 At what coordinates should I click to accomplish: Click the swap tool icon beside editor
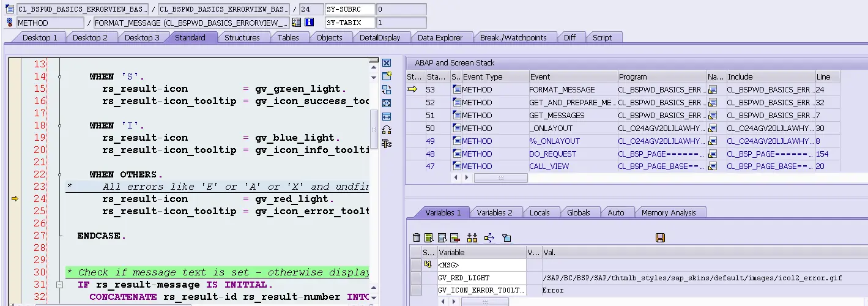click(x=387, y=89)
